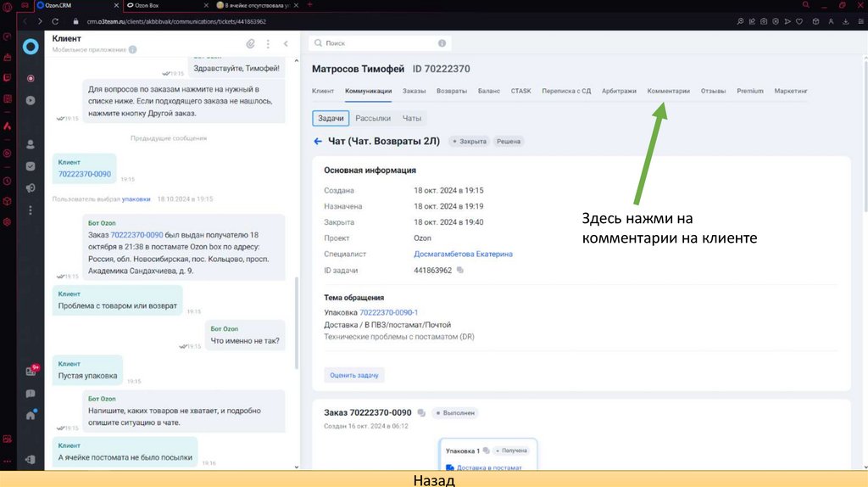Switch to the Ozon Box browser tab
The image size is (868, 487).
click(x=167, y=6)
